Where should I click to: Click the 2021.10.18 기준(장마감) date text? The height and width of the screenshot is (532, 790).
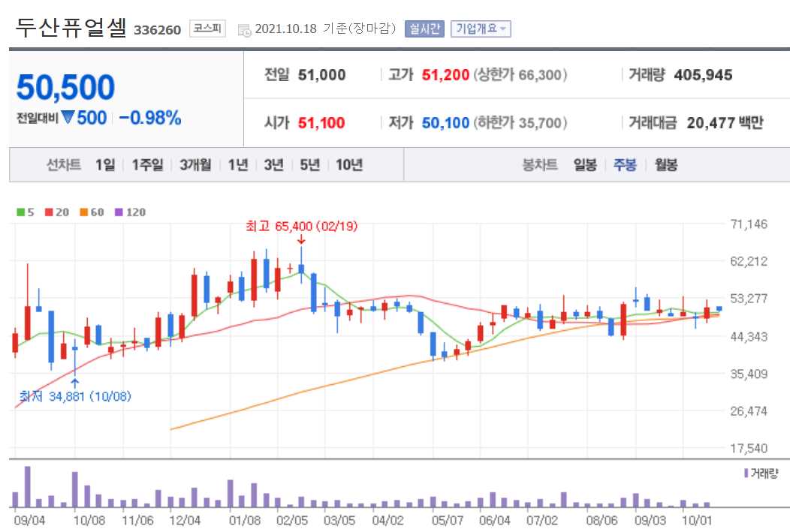[x=325, y=29]
